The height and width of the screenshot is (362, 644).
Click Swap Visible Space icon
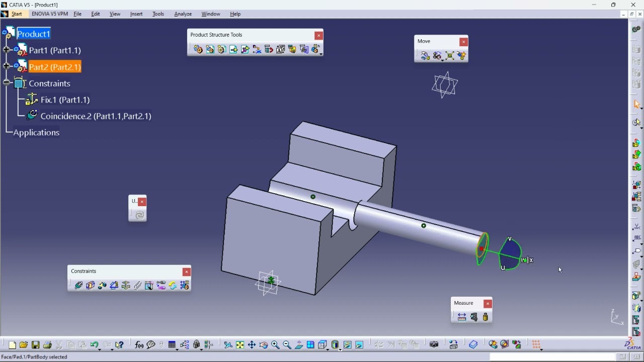359,345
